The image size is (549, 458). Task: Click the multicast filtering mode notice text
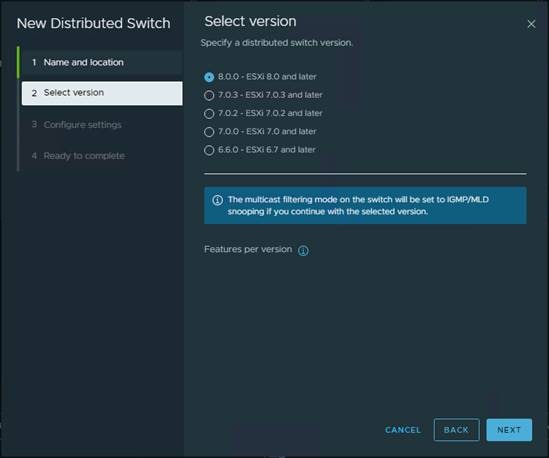pyautogui.click(x=358, y=206)
